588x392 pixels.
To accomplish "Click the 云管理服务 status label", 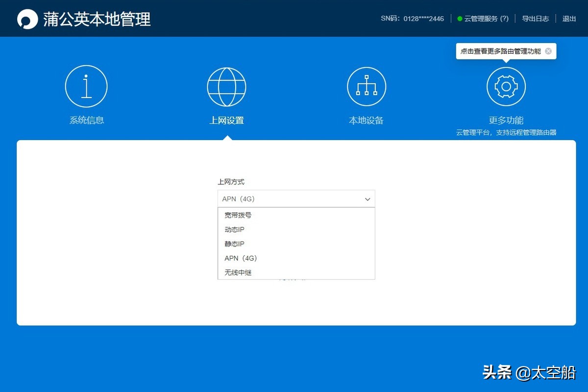I will [x=482, y=19].
